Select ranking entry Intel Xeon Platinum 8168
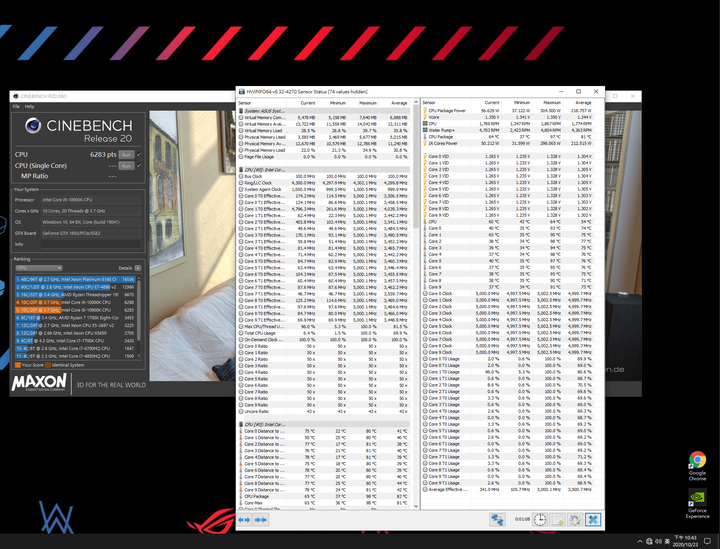 (x=75, y=279)
